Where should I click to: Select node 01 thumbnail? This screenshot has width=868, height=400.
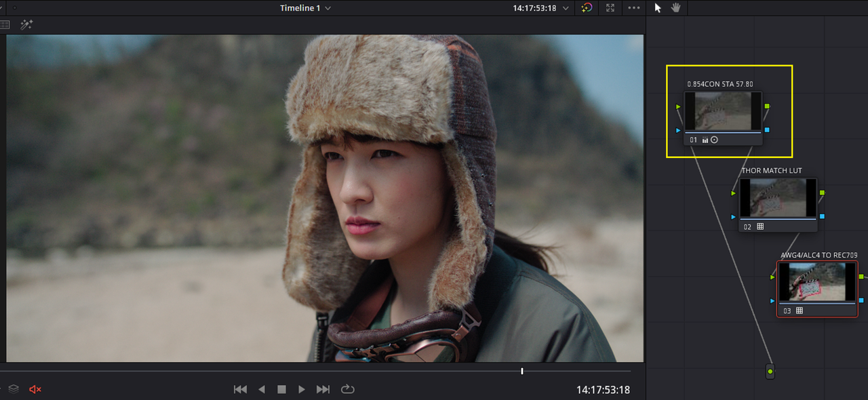coord(723,111)
